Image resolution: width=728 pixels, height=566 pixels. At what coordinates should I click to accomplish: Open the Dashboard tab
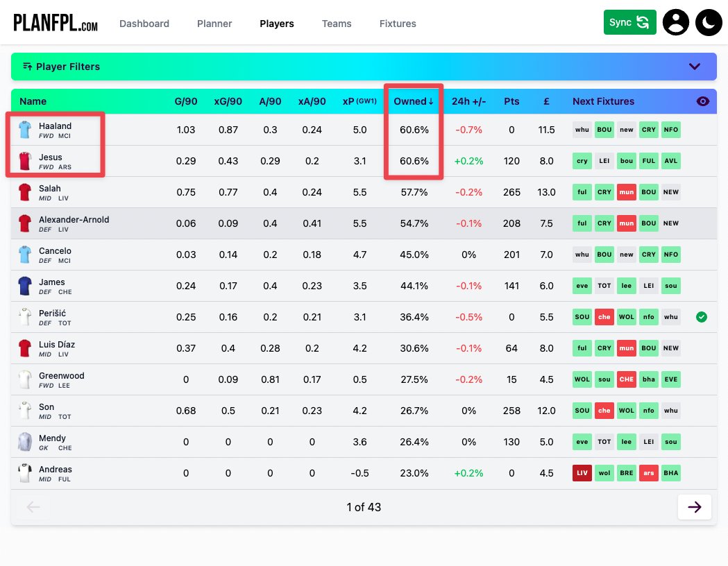click(x=144, y=24)
